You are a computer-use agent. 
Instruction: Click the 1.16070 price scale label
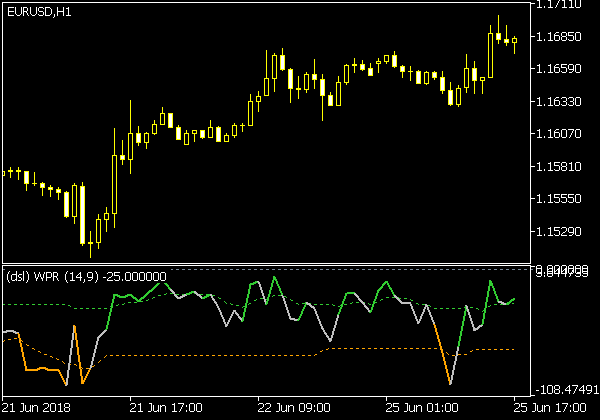559,134
